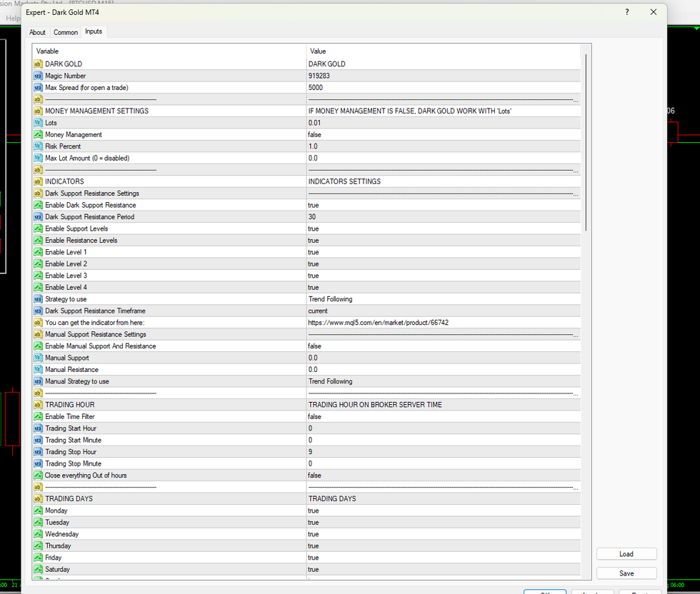Click the icon beside Trading Start Hour

tap(38, 428)
